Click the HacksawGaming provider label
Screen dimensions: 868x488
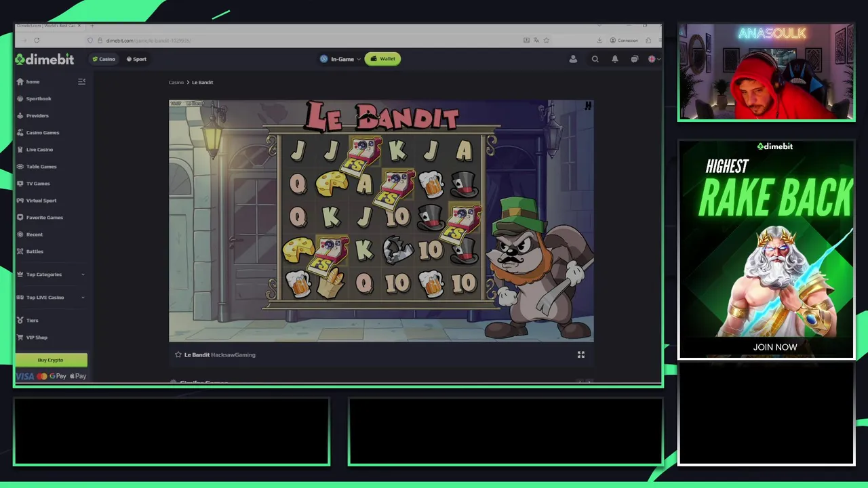coord(233,354)
